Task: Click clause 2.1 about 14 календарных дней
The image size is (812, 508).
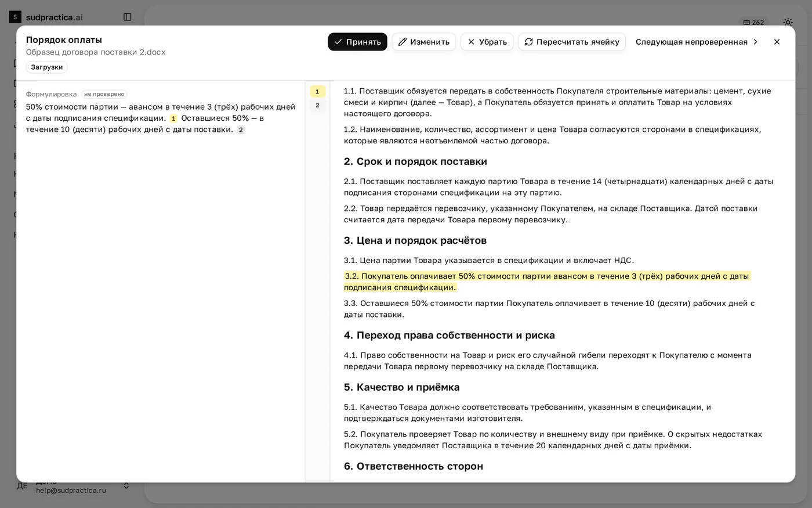Action: coord(559,187)
